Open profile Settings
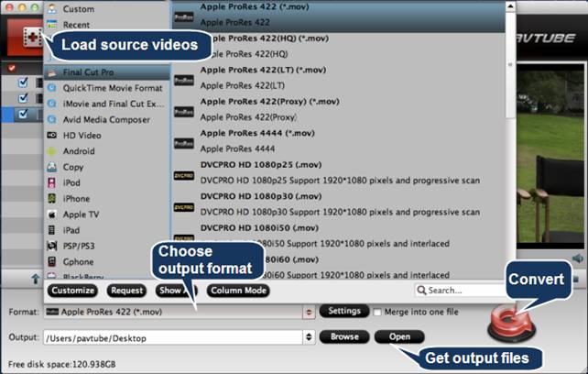Viewport: 588px width, 374px height. point(344,311)
